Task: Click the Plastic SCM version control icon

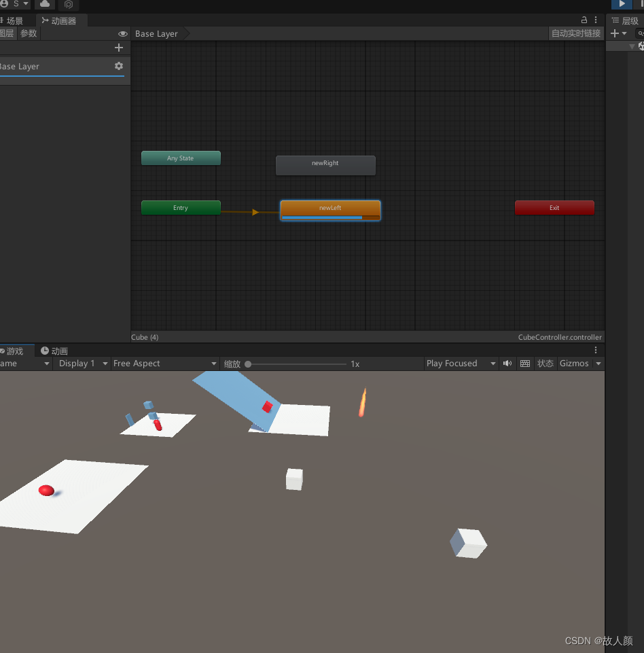Action: 68,5
